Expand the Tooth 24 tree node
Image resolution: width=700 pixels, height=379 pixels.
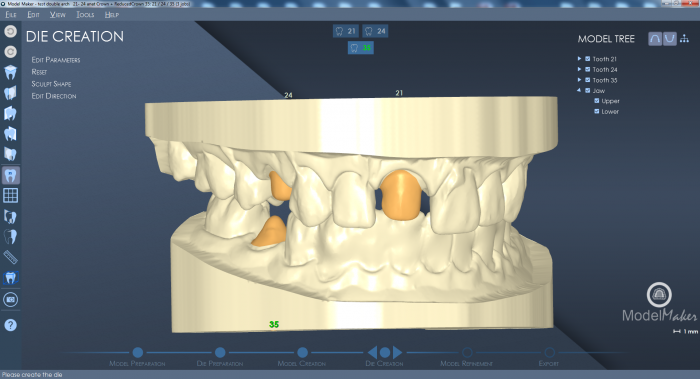(579, 70)
